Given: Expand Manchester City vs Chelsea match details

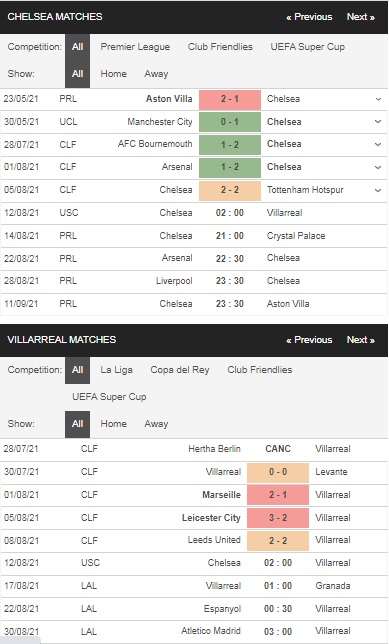Looking at the screenshot, I should coord(378,122).
